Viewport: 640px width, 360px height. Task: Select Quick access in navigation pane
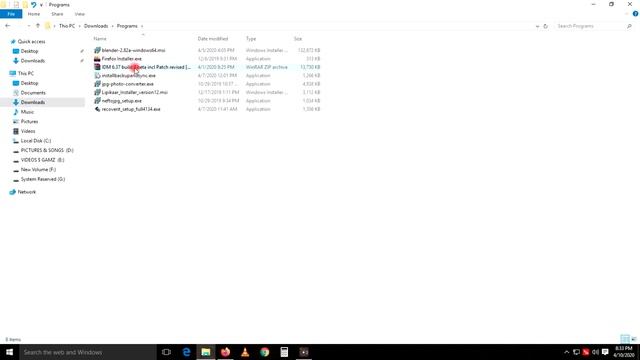coord(31,42)
